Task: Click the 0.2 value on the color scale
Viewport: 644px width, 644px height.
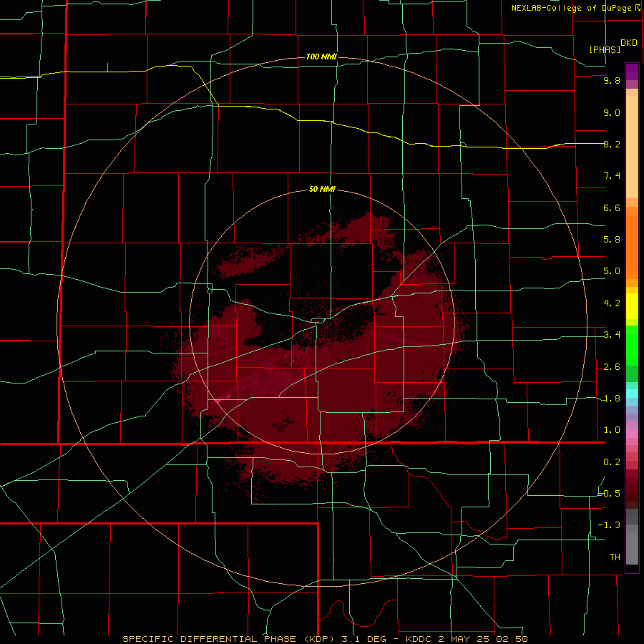Action: pyautogui.click(x=612, y=462)
